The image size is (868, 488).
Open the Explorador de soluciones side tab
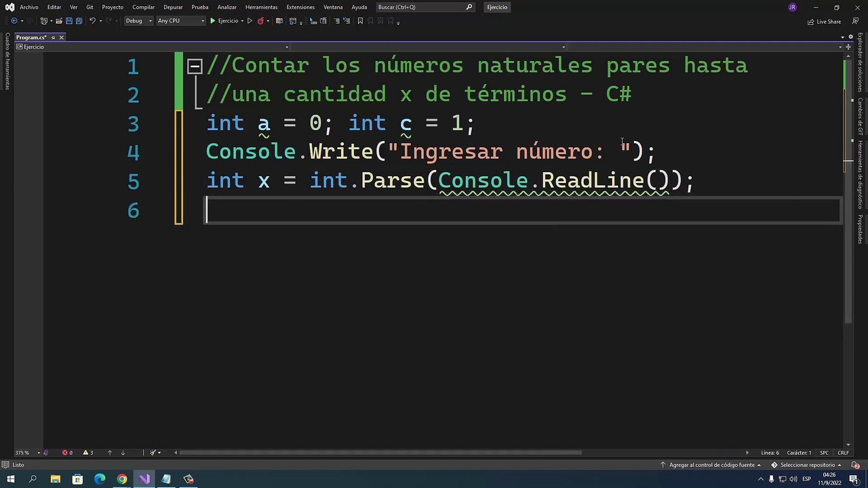[861, 62]
